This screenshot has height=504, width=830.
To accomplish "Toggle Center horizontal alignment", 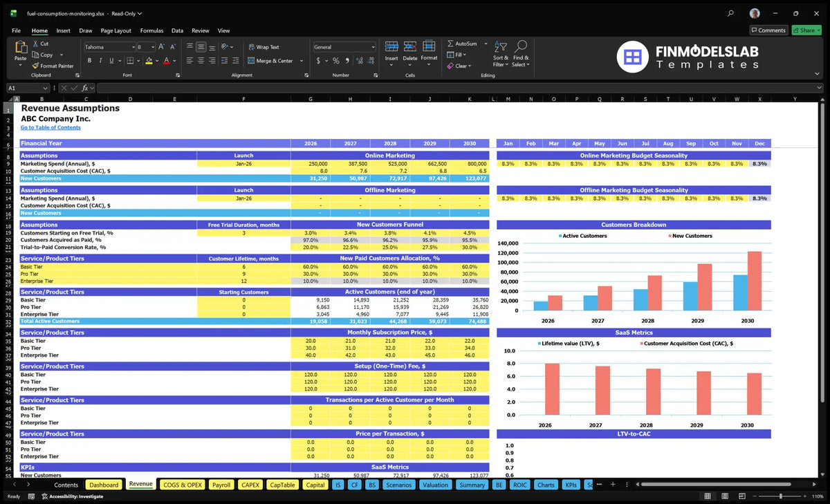I will click(x=201, y=61).
